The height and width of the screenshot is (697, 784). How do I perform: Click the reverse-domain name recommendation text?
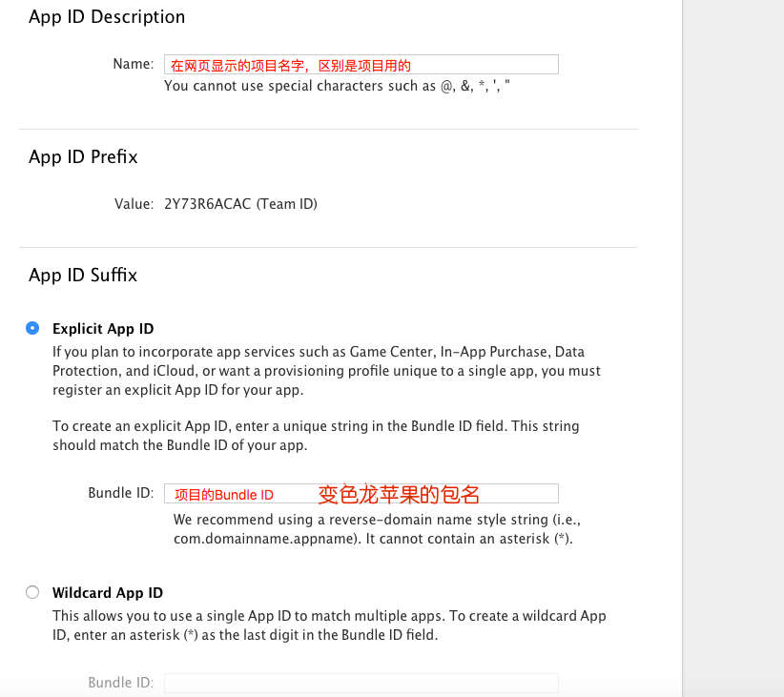[x=377, y=529]
